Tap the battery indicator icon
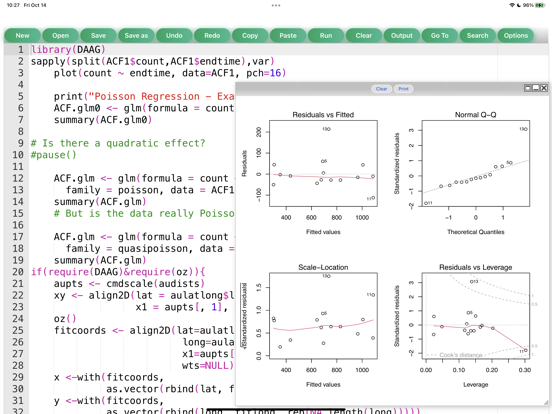Viewport: 552px width, 414px height. point(540,5)
